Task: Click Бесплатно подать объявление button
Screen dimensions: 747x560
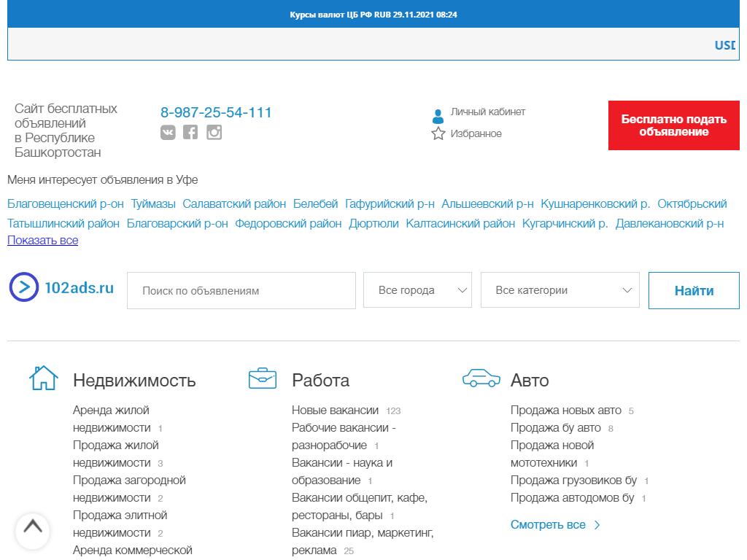Action: (673, 125)
